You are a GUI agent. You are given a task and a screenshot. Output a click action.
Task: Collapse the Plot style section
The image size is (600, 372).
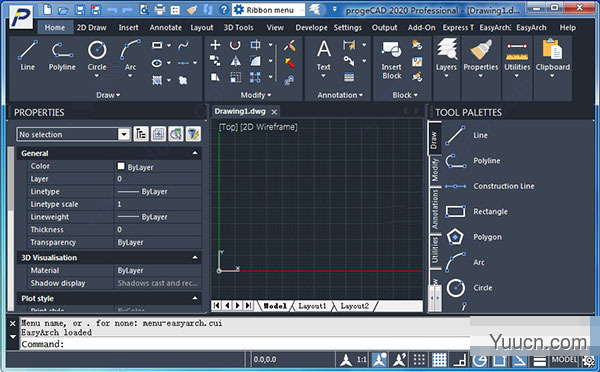coord(195,298)
